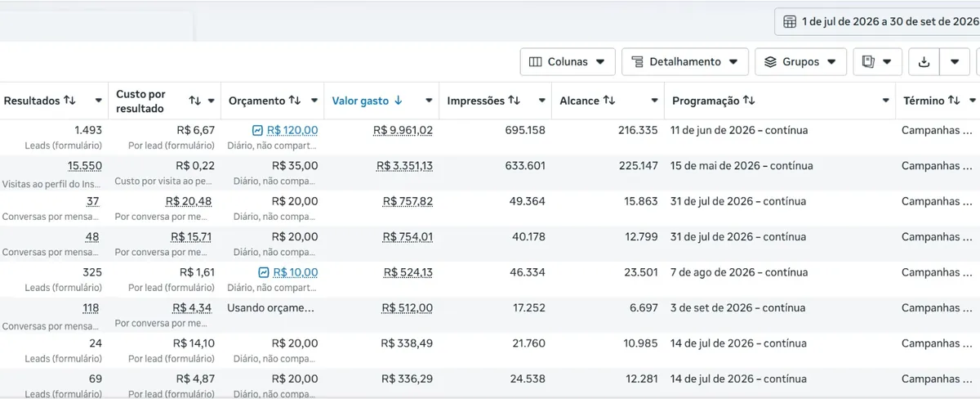
Task: Click the R$ 3.351,13 amount spent
Action: point(404,165)
